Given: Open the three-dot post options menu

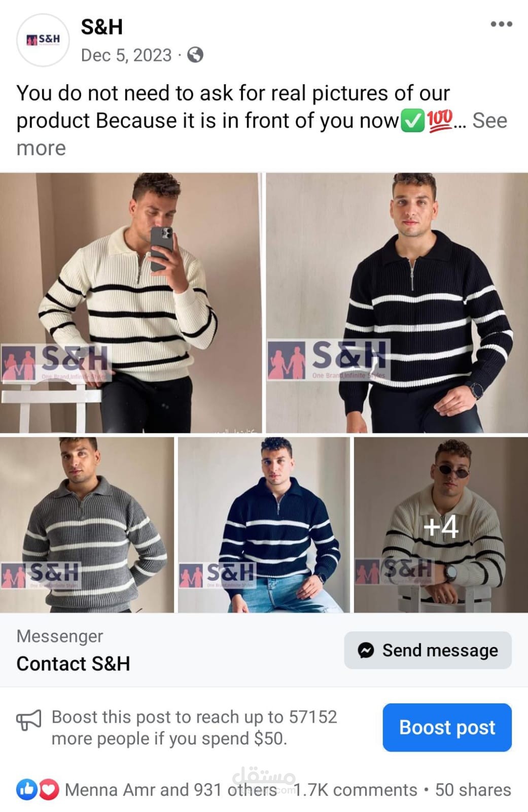Looking at the screenshot, I should [x=501, y=24].
